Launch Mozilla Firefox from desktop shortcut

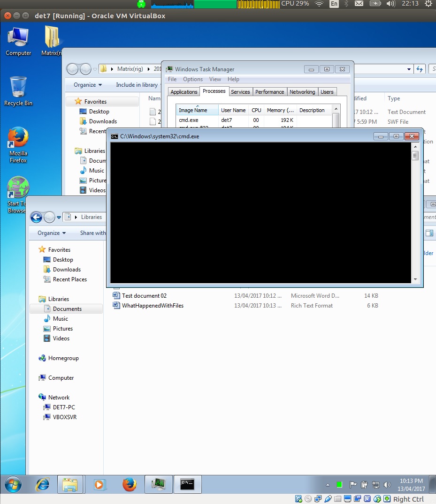pyautogui.click(x=18, y=145)
